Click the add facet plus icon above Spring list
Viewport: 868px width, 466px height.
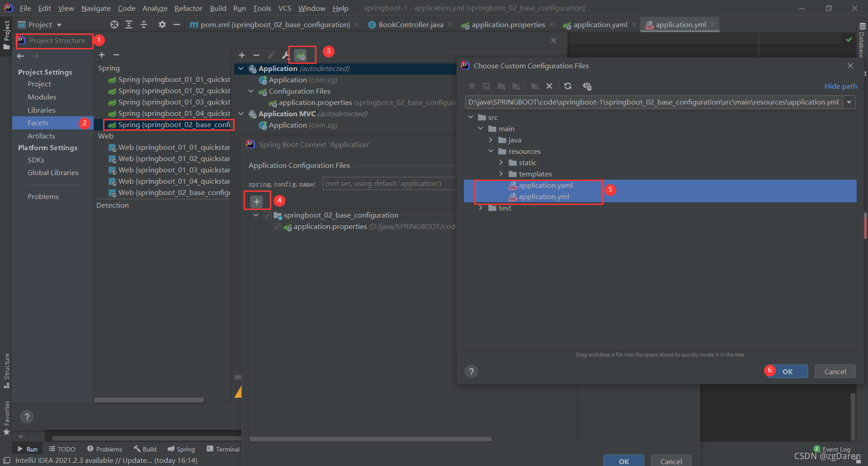[102, 55]
